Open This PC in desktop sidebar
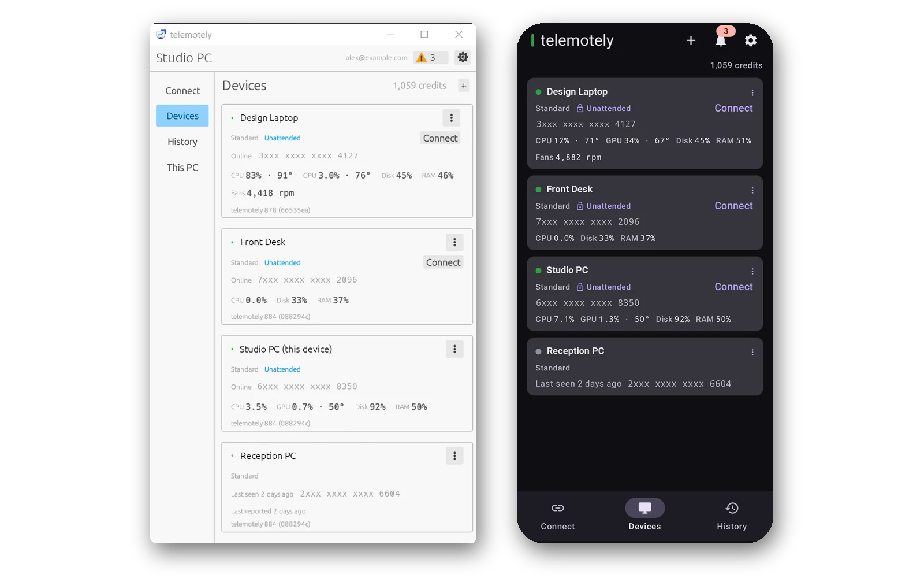 [182, 167]
